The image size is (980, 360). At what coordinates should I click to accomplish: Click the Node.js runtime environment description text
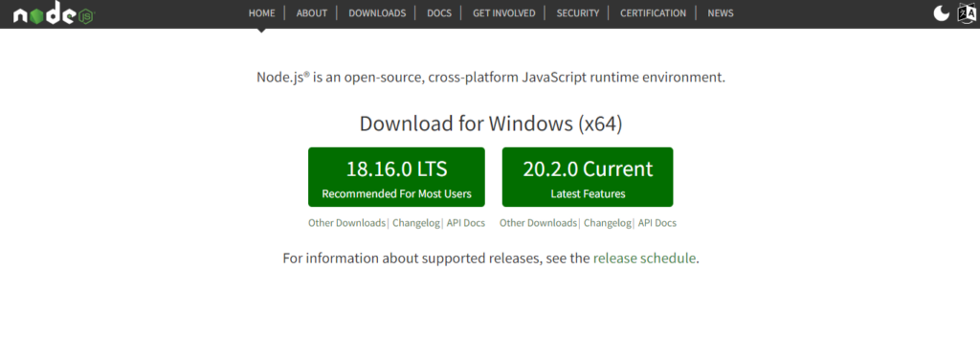coord(491,79)
